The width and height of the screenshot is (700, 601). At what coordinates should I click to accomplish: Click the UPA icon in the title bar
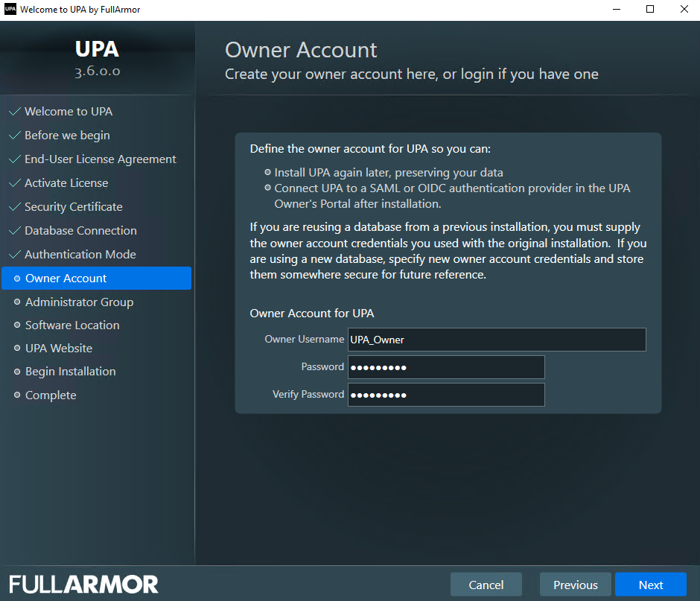pos(10,10)
